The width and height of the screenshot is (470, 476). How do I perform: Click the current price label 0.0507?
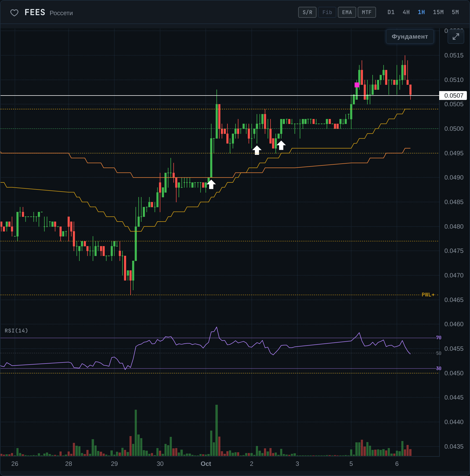click(453, 96)
